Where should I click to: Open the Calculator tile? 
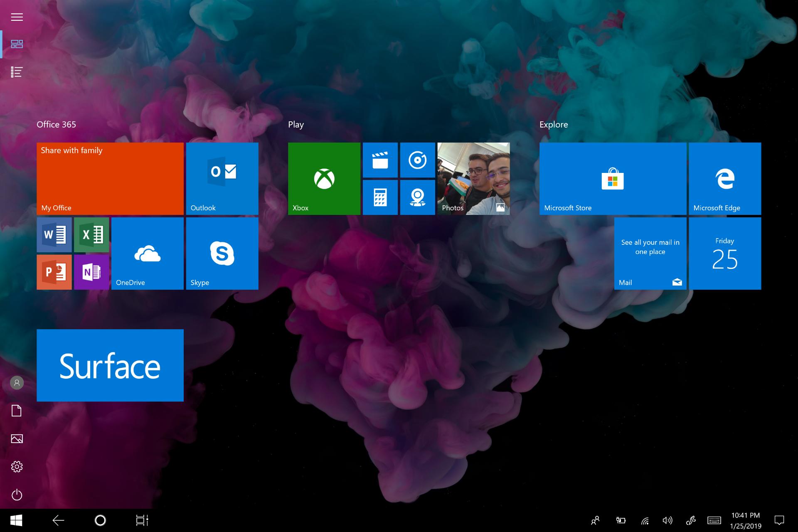(380, 197)
